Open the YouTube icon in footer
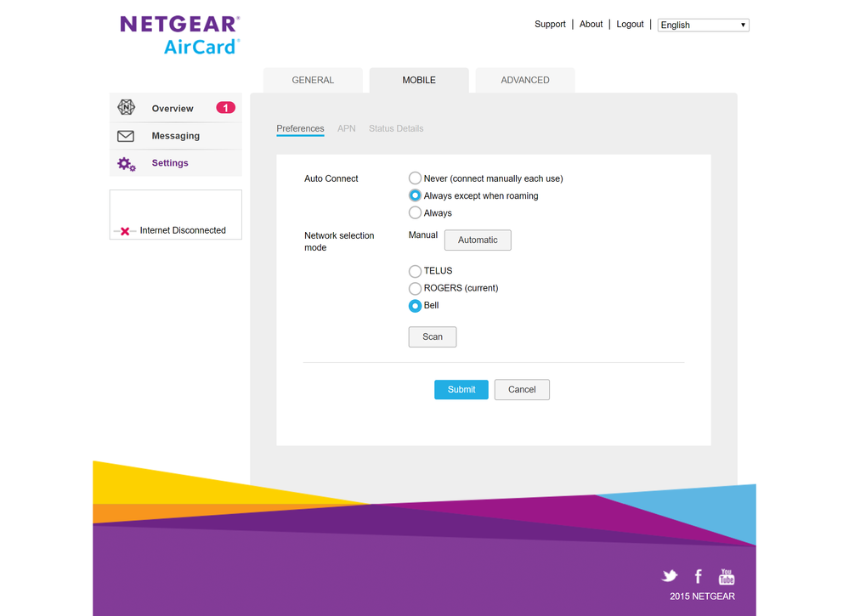Image resolution: width=849 pixels, height=616 pixels. 726,576
